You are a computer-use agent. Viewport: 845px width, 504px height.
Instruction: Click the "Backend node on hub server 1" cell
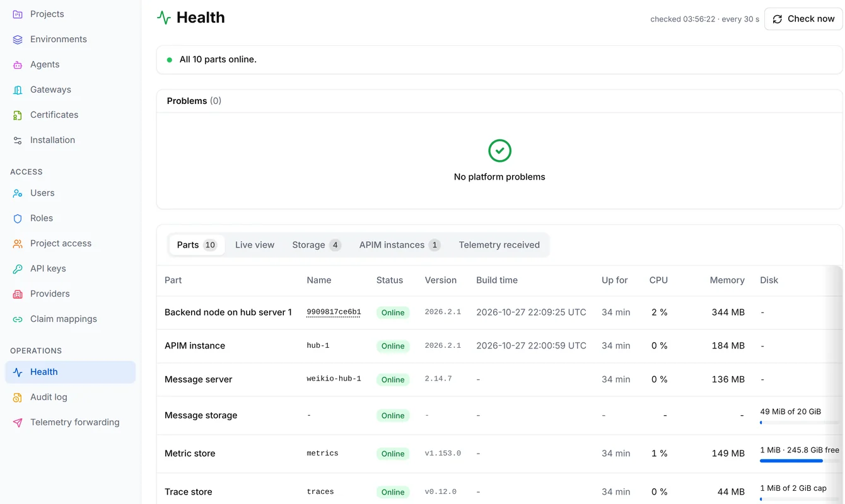(228, 312)
